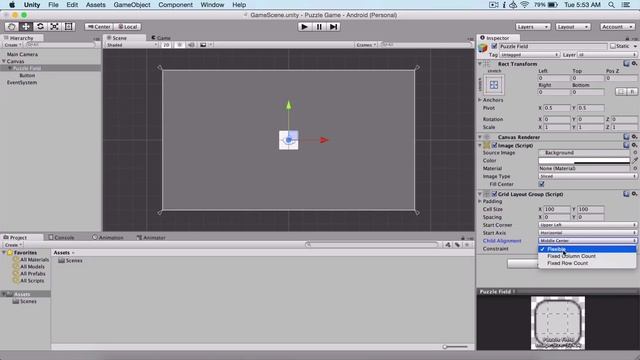Open the Image Type dropdown
Screen dimensions: 640x360
click(x=587, y=176)
